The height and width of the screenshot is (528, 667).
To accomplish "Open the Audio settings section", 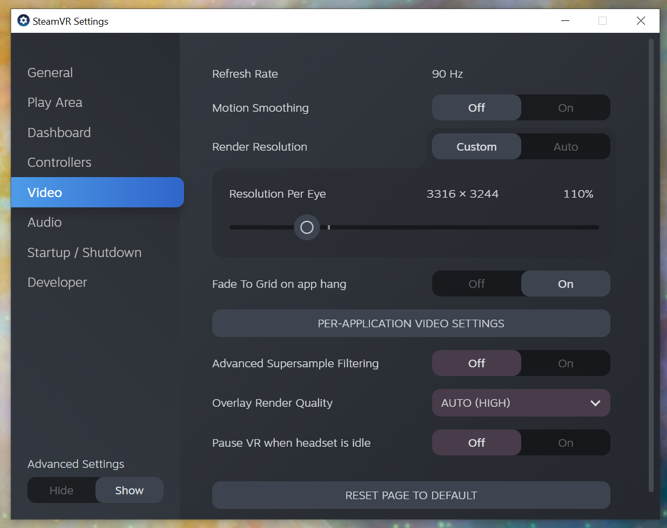I will point(44,223).
